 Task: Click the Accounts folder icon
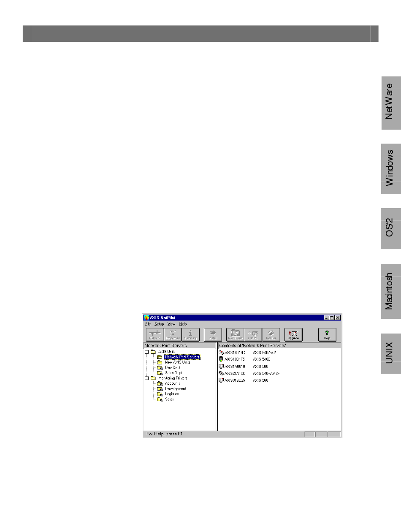point(160,383)
